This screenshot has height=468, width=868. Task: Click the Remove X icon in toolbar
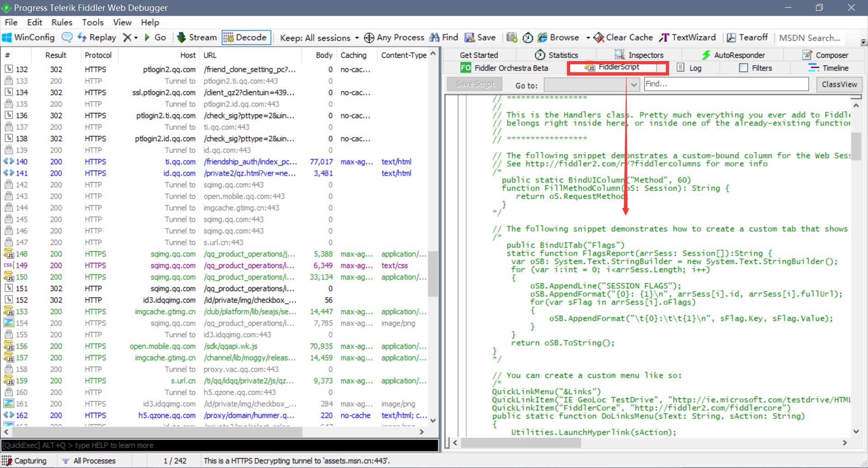coord(128,38)
